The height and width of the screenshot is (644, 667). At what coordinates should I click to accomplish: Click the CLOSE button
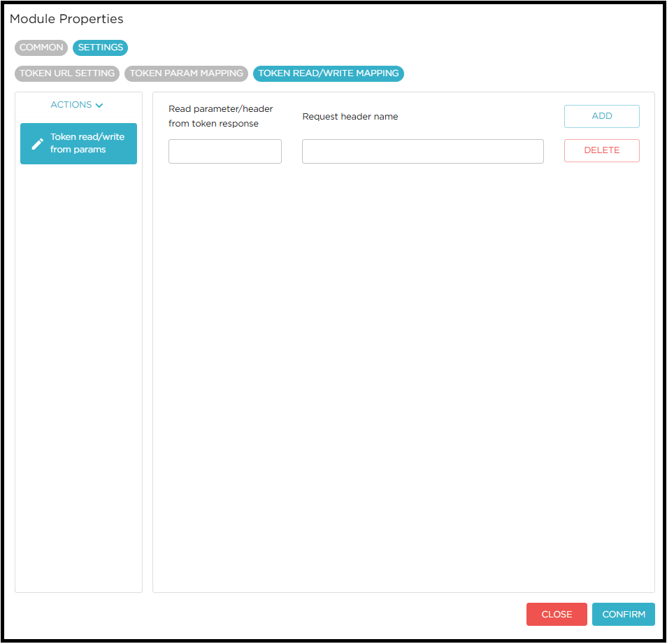(557, 615)
